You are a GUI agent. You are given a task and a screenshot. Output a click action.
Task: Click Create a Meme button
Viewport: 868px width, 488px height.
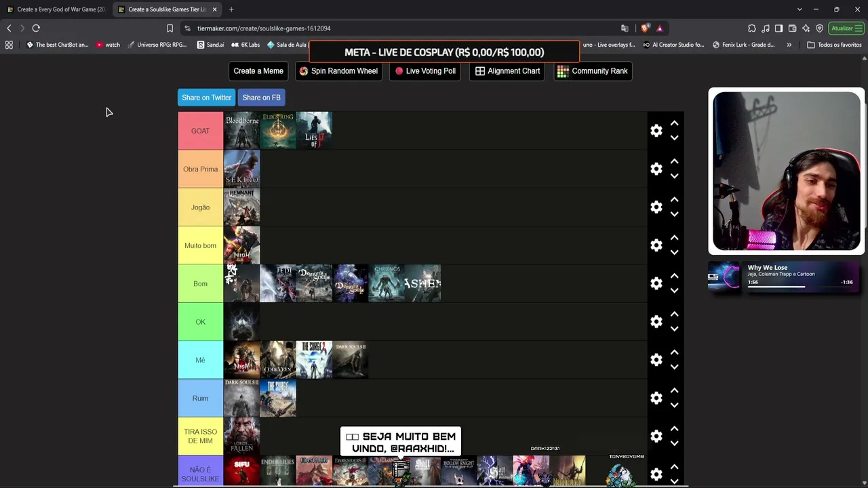[x=258, y=71]
